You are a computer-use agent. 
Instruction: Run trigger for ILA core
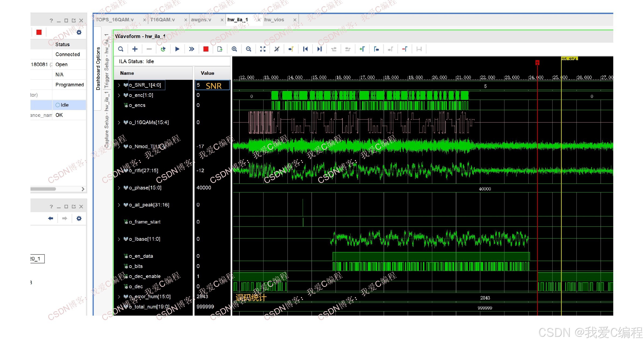(x=177, y=49)
